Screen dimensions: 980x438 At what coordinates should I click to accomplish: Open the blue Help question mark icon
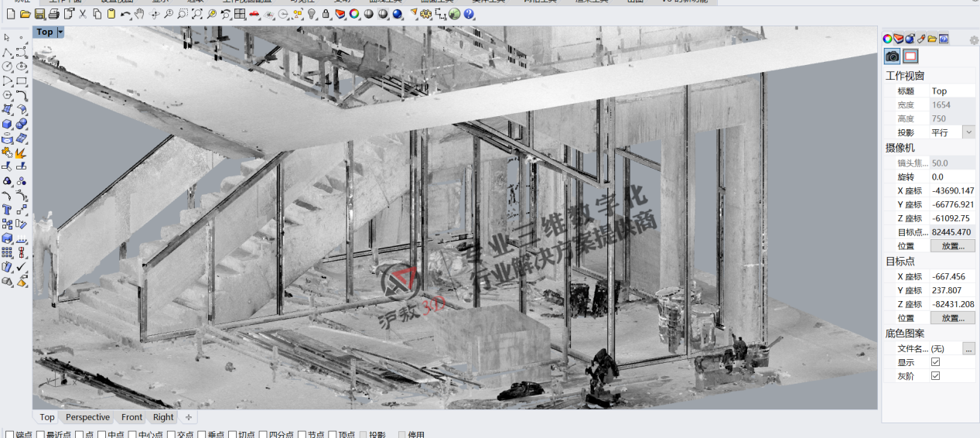coord(469,14)
